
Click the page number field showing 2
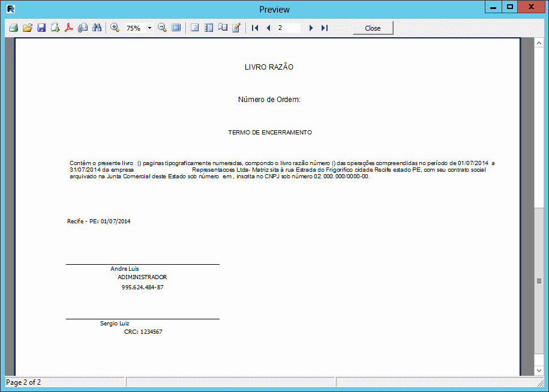click(x=289, y=28)
